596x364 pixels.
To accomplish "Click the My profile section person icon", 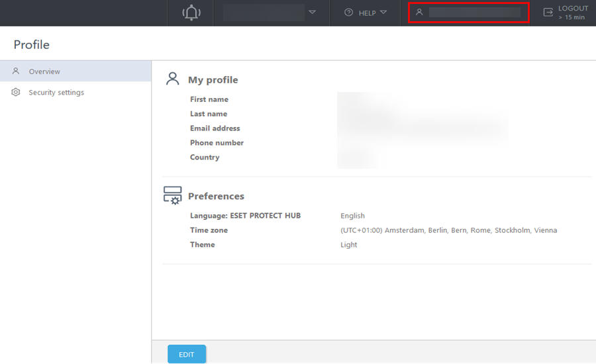I will pos(173,79).
